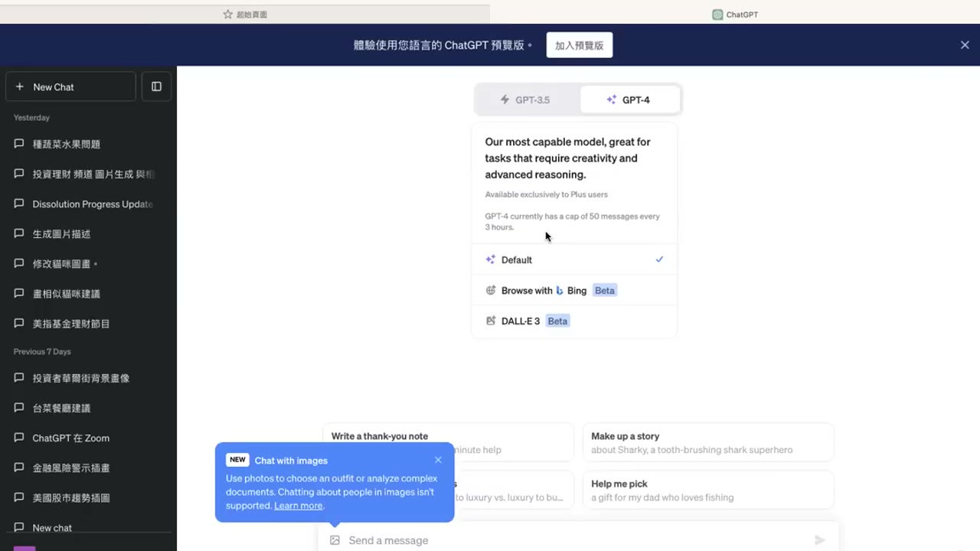Open chat Dissolution Progress Update

(88, 204)
